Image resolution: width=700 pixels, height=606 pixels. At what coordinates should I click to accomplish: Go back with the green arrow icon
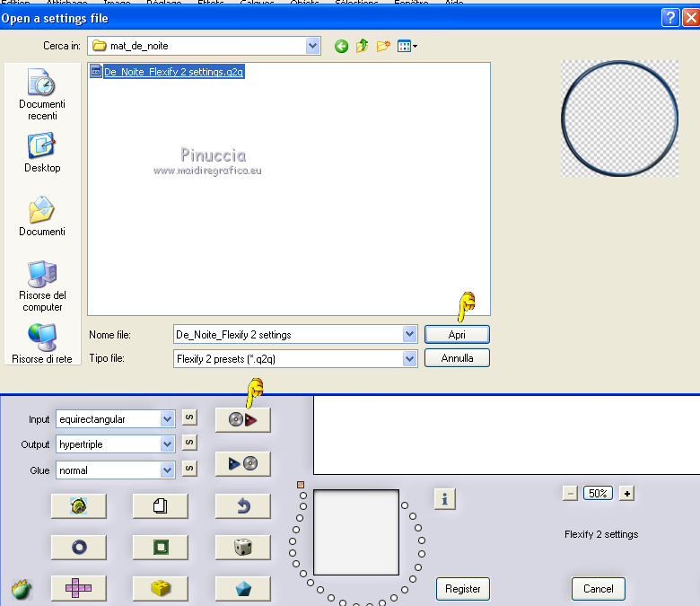pyautogui.click(x=342, y=46)
